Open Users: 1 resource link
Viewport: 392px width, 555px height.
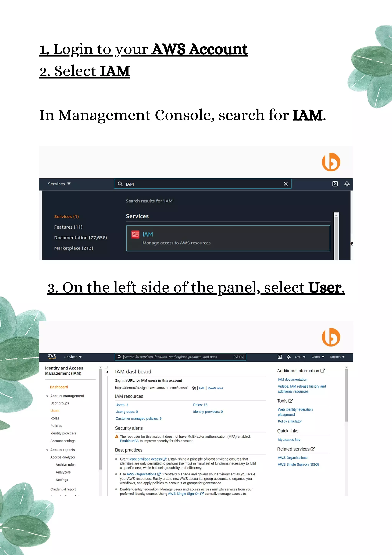click(122, 405)
